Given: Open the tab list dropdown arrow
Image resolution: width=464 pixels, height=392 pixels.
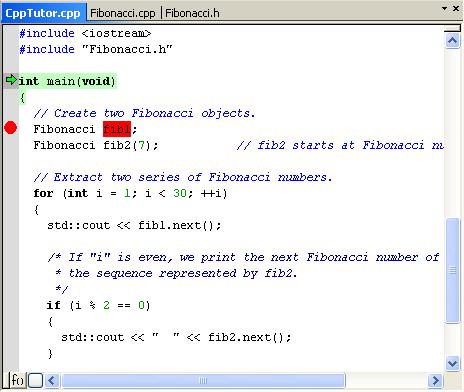Looking at the screenshot, I should click(444, 8).
